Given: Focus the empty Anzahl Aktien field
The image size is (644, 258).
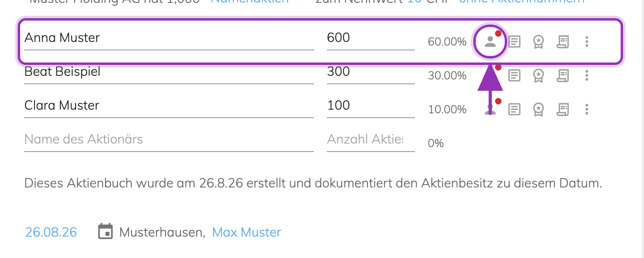Looking at the screenshot, I should (371, 139).
